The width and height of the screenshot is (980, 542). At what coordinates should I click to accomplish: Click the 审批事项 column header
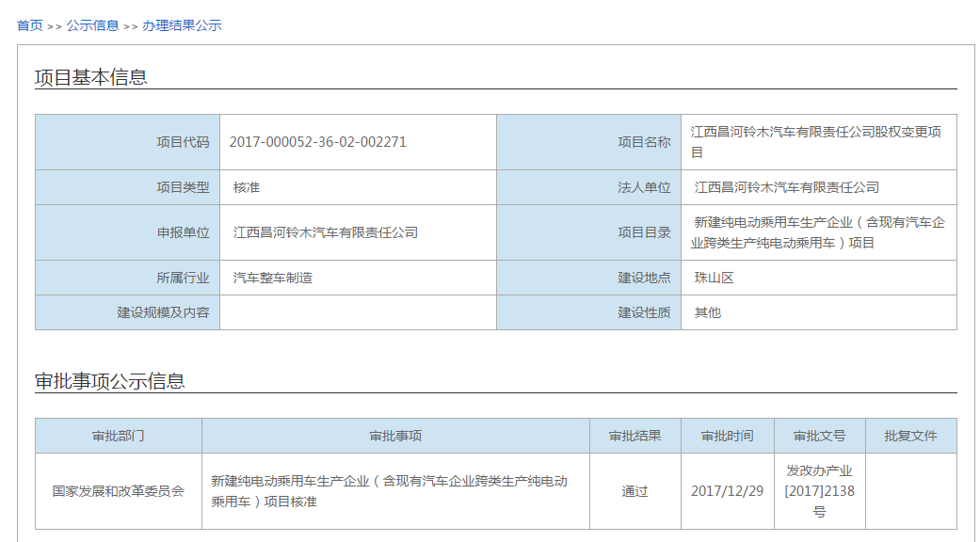pos(395,436)
